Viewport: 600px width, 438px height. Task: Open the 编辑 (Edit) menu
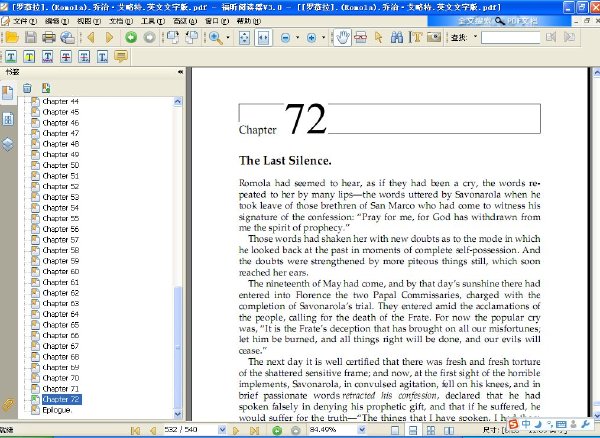57,21
